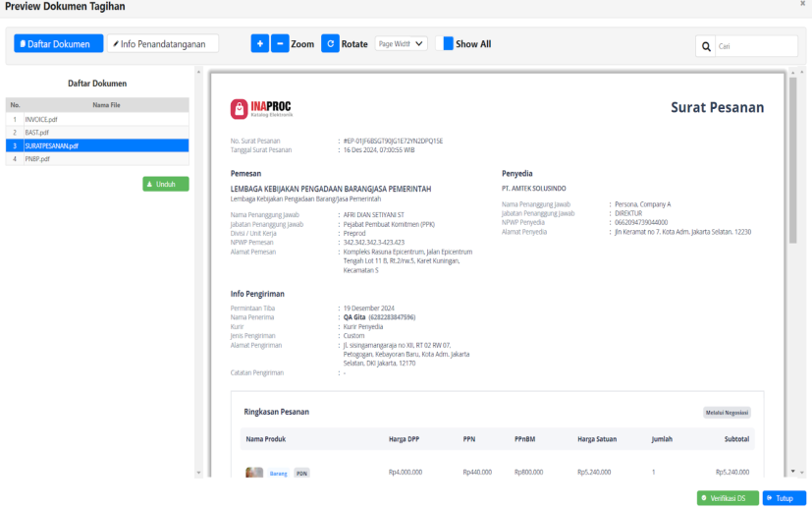Click the product thumbnail image in order summary
This screenshot has height=507, width=812.
(254, 473)
